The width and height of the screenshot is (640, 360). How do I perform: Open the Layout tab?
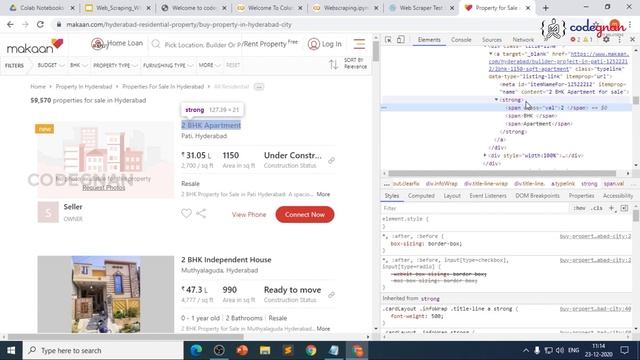tap(452, 196)
